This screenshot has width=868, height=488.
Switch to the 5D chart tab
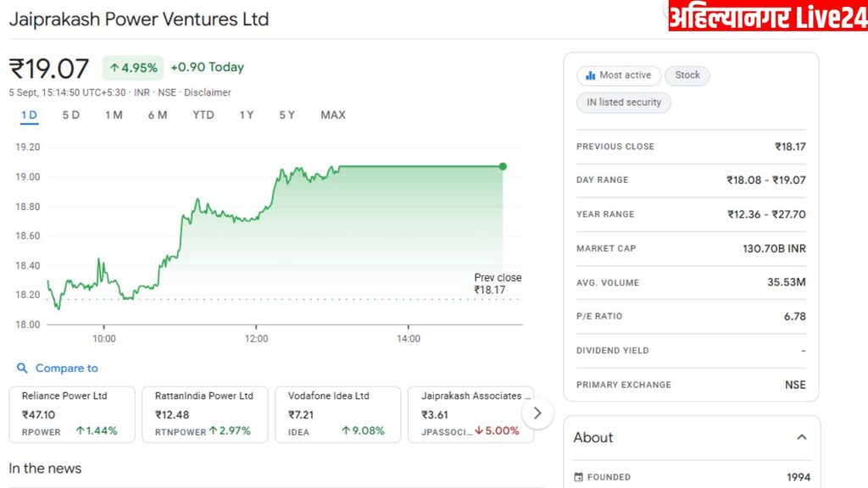71,115
